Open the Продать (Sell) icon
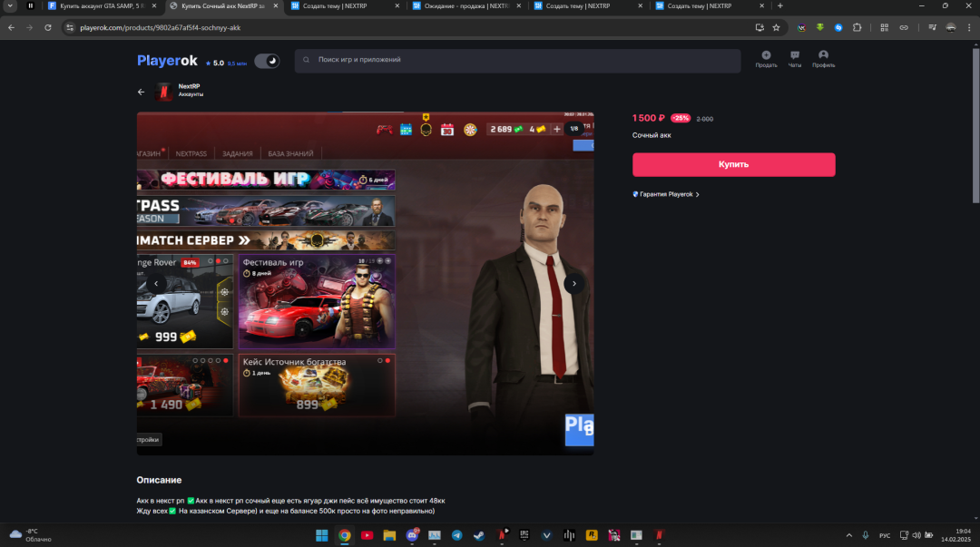Screen dimensions: 980x547 point(766,59)
